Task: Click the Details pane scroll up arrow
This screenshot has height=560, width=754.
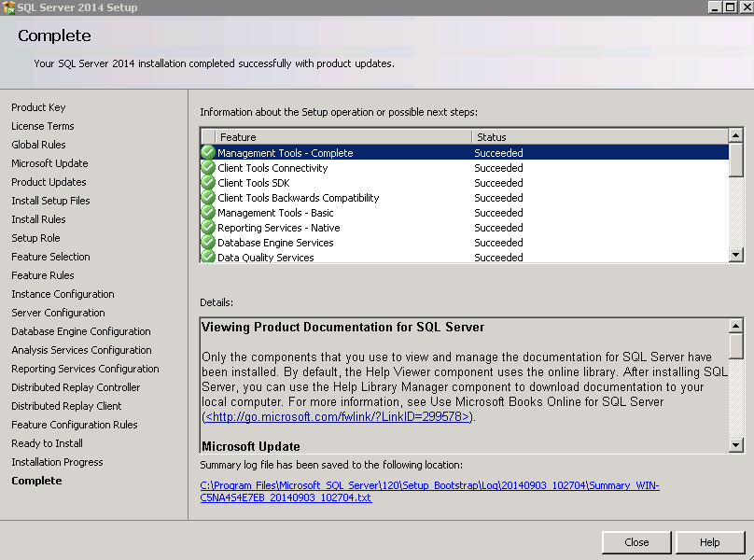Action: pos(735,326)
